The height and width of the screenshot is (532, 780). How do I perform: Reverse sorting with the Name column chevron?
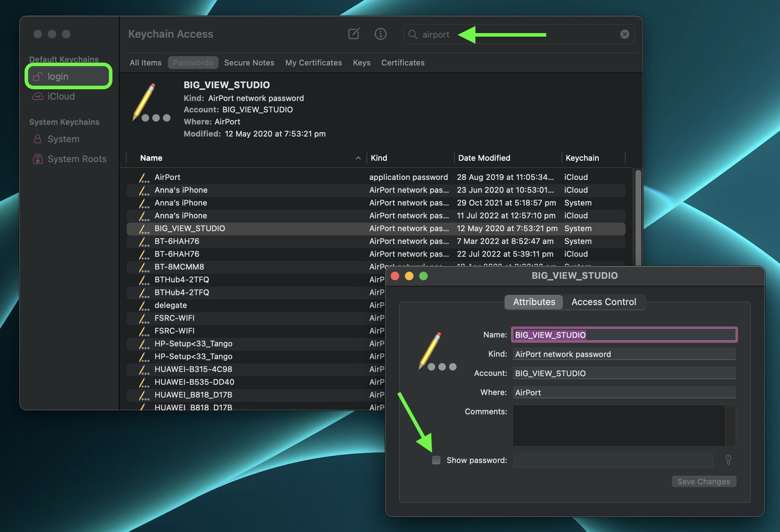[358, 158]
